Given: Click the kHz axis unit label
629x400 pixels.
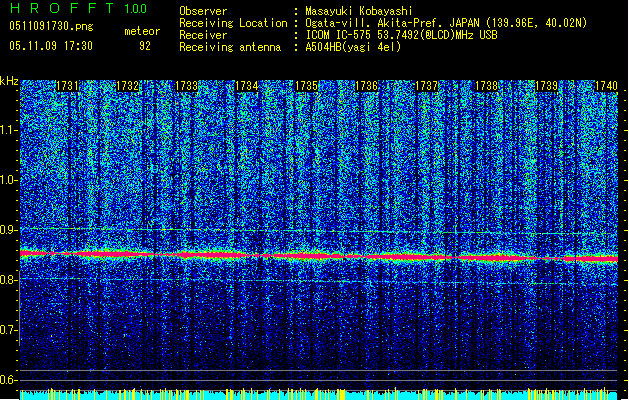Looking at the screenshot, I should pos(10,80).
